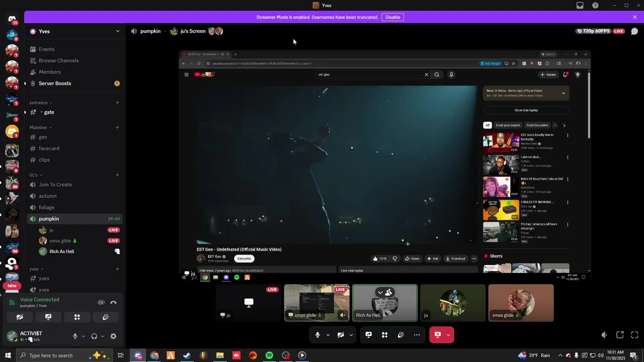Adjust stream volume speaker icon
644x362 pixels.
(x=604, y=335)
